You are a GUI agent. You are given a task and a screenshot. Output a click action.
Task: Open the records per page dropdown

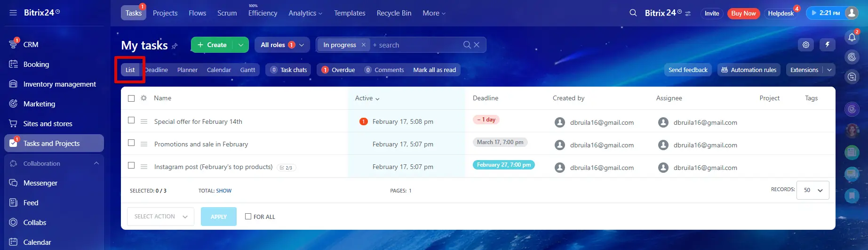click(x=812, y=190)
